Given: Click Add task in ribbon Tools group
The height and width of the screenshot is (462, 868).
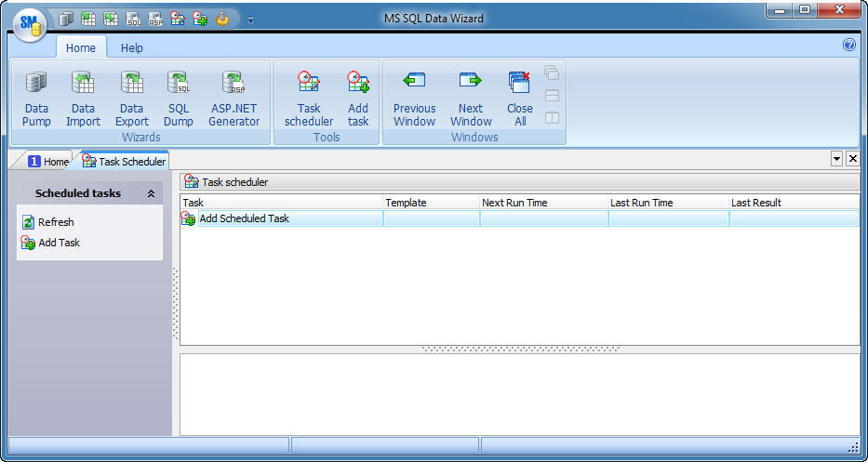Looking at the screenshot, I should (358, 99).
